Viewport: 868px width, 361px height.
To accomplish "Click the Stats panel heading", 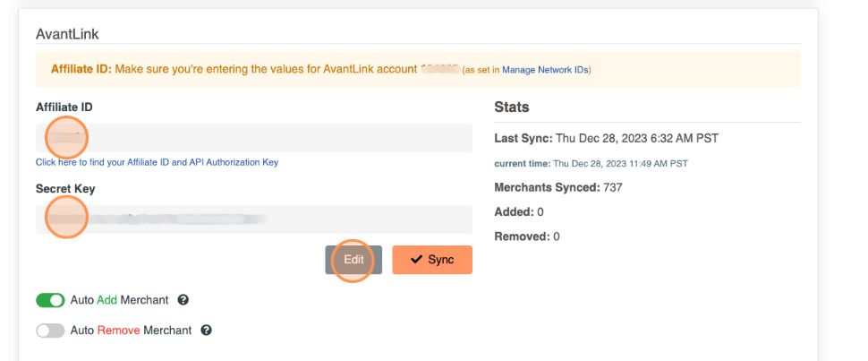I will (512, 107).
